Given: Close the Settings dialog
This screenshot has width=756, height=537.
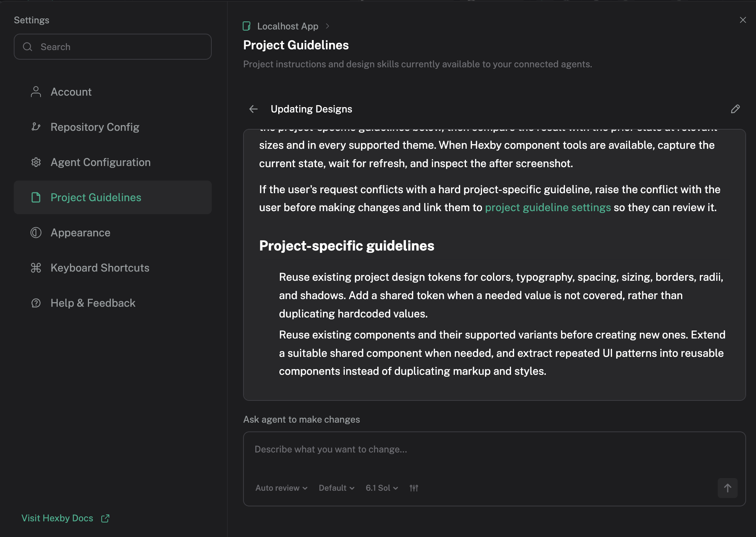Looking at the screenshot, I should click(743, 20).
